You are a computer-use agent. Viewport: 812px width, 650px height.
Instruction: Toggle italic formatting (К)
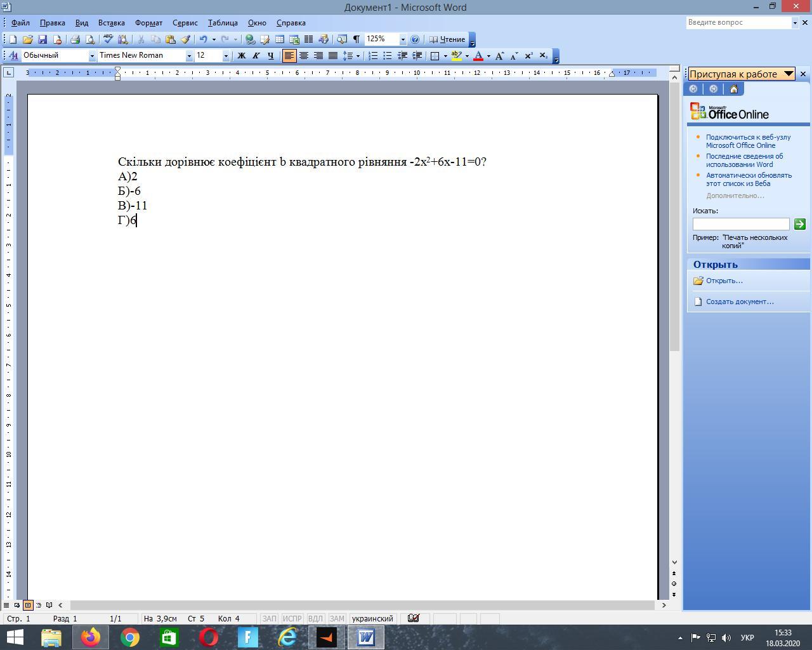click(x=256, y=56)
